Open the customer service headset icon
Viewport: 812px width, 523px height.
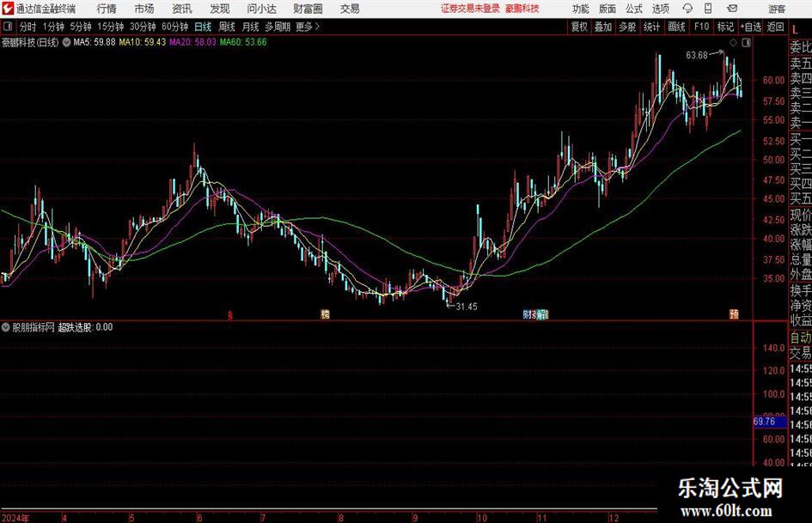pos(687,9)
